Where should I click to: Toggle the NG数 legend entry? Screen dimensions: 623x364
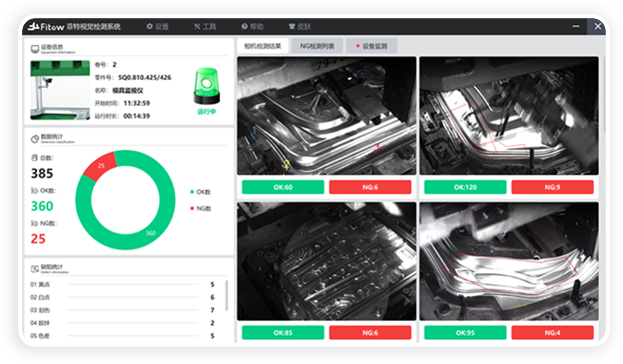tap(201, 209)
